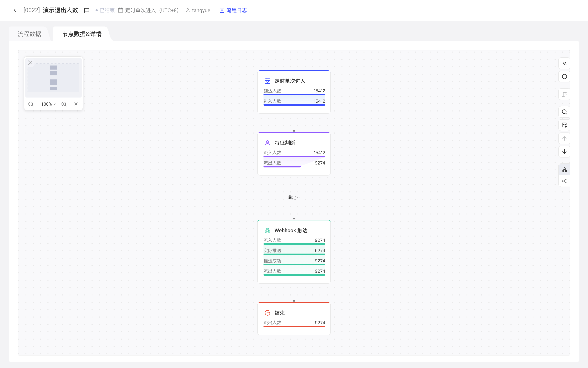Select the 节点数据&详情 tab

pos(82,34)
